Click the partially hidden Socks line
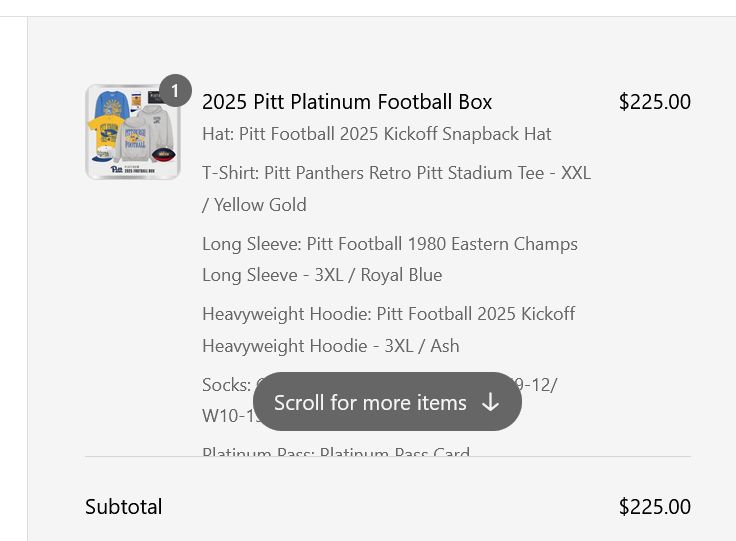Screen dimensions: 736x541 (x=379, y=400)
